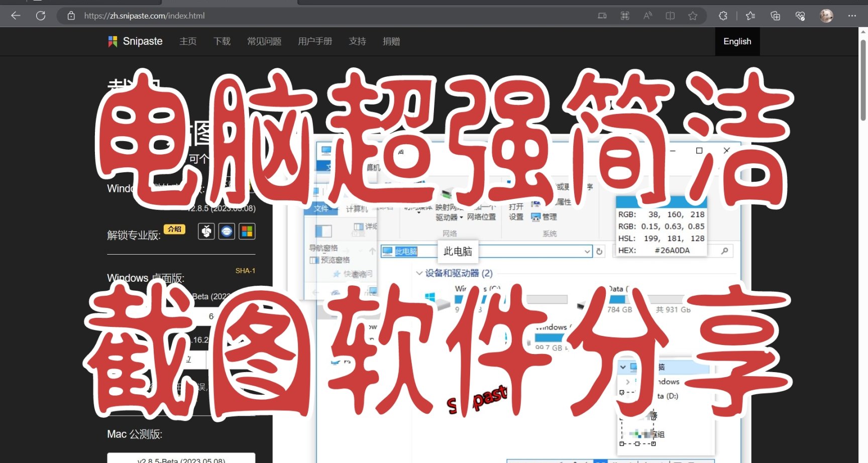Click the Snipaste logo in the navigation bar
The height and width of the screenshot is (463, 868).
[x=135, y=41]
